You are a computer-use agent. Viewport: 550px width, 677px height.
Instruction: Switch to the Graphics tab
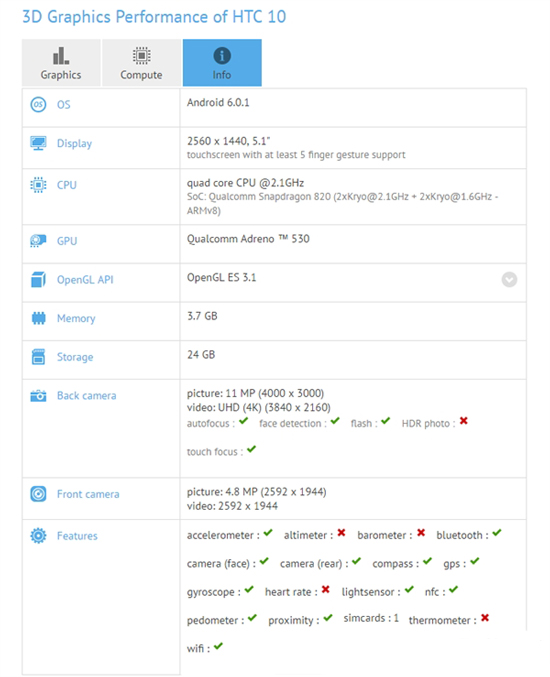(61, 63)
